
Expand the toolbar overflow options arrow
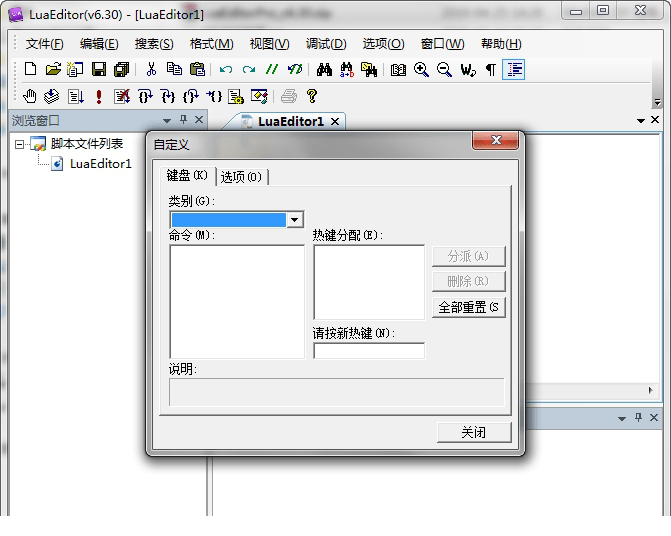658,102
